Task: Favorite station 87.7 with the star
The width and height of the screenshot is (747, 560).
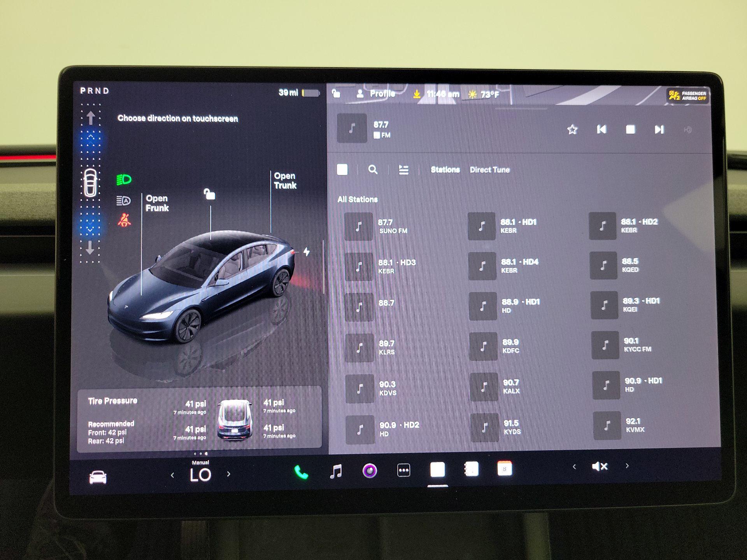Action: [572, 129]
